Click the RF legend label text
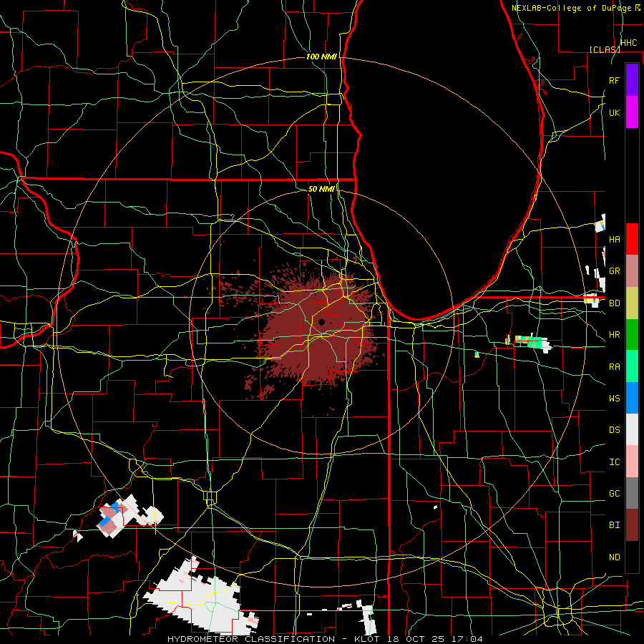 tap(615, 80)
